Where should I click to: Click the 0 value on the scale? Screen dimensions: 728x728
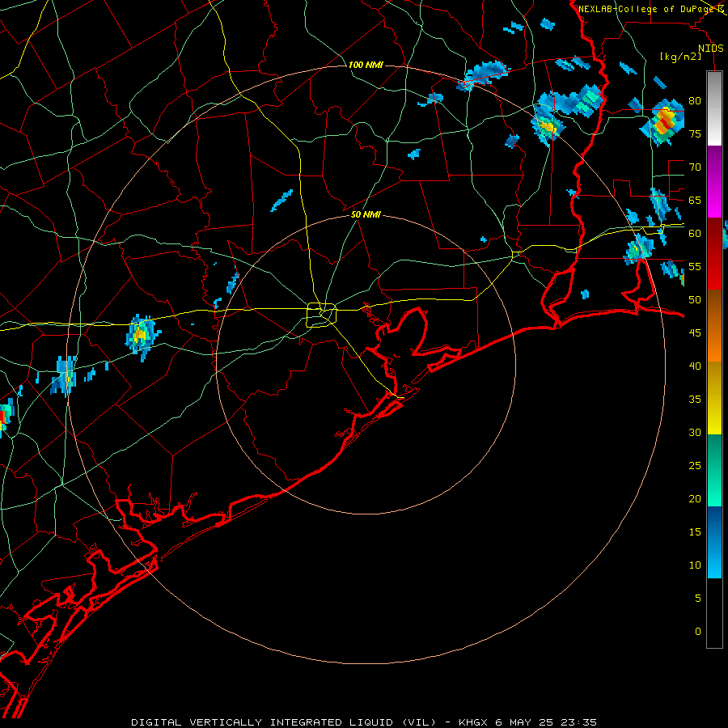(698, 632)
